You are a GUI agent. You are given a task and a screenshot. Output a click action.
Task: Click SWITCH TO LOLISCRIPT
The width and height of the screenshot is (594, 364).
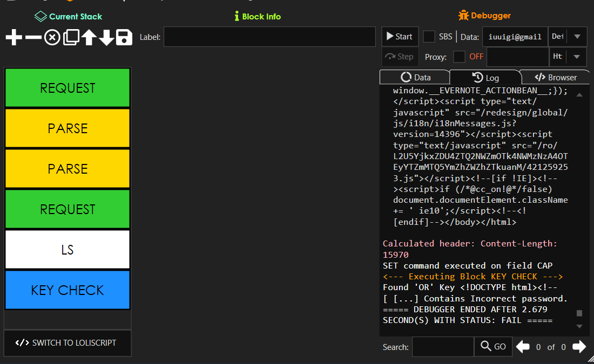pyautogui.click(x=67, y=343)
